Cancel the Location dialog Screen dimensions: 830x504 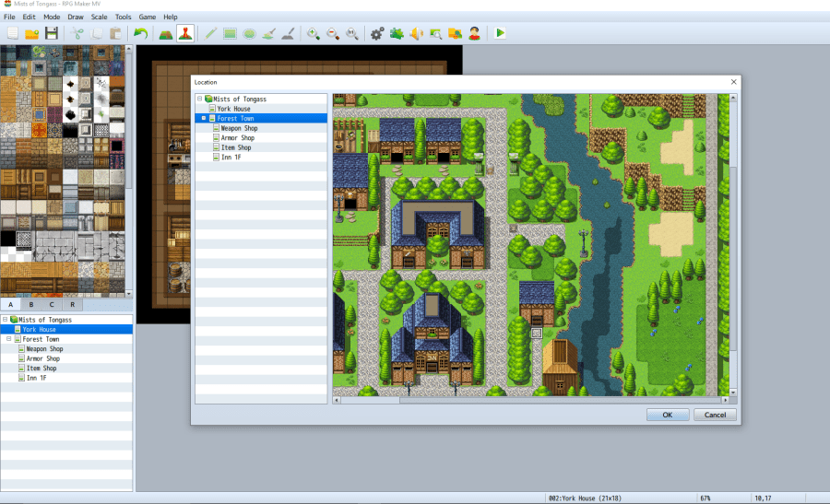(x=715, y=415)
